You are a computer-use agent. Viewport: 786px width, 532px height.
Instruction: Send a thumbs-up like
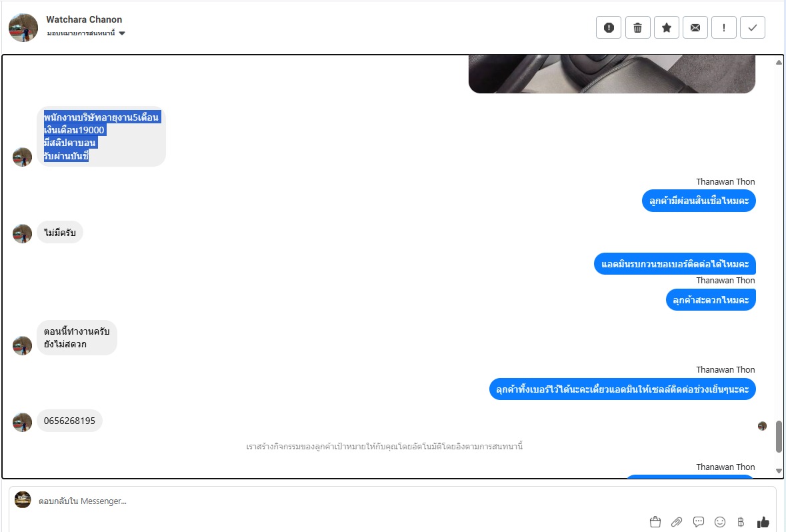[x=763, y=522]
